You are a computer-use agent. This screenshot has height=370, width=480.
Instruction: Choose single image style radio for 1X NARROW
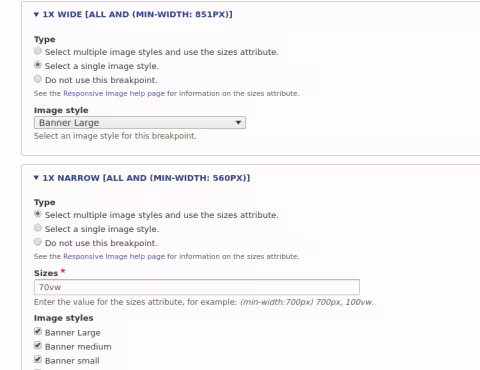click(x=38, y=228)
